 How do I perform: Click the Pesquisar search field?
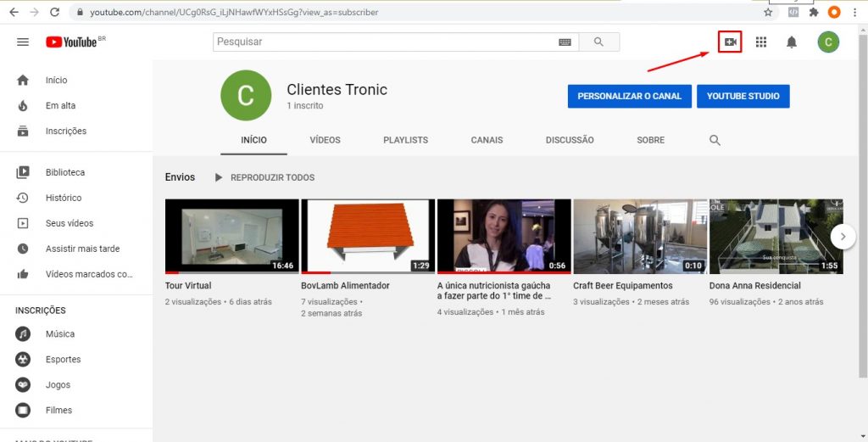[x=381, y=42]
